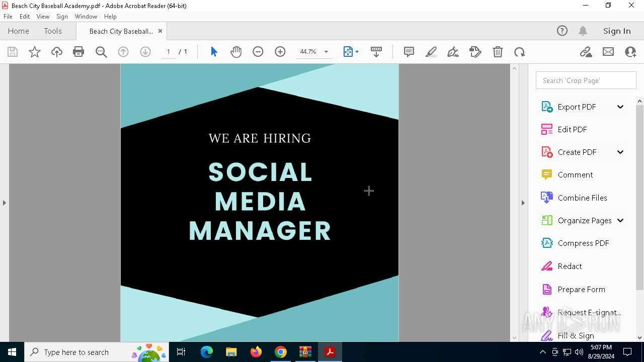The height and width of the screenshot is (362, 644).
Task: Select the Highlight text pen tool
Action: (431, 52)
